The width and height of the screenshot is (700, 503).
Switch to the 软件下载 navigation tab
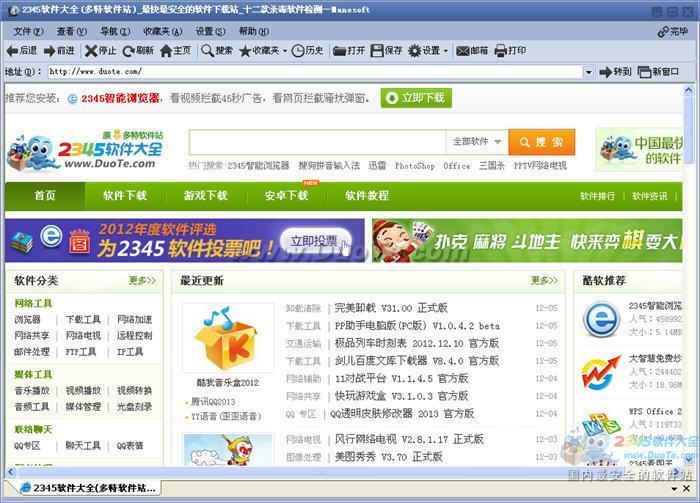[x=125, y=196]
